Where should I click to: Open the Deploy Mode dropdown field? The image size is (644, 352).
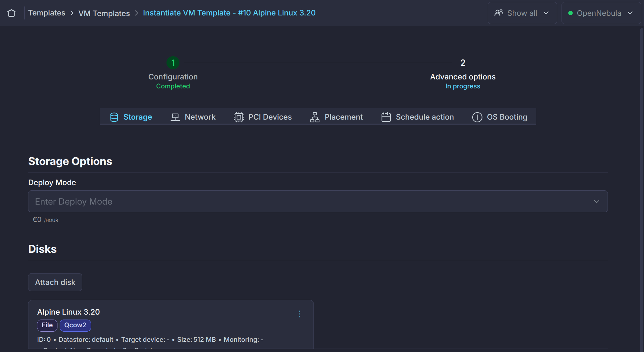click(318, 201)
